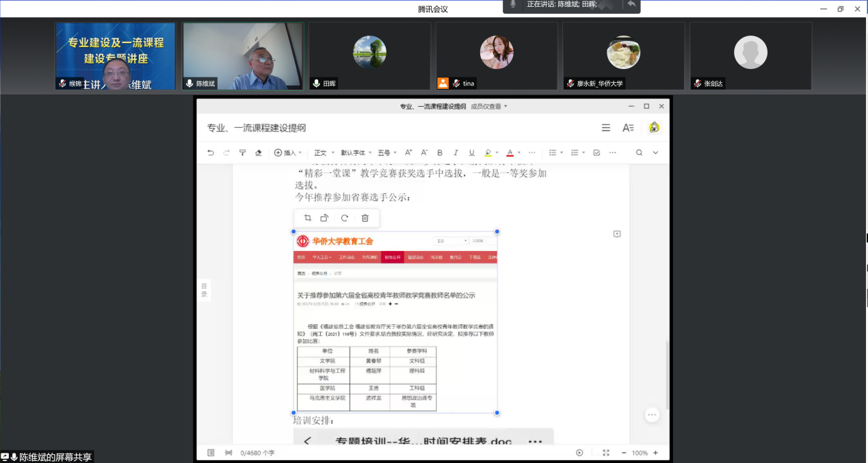The height and width of the screenshot is (463, 868).
Task: Click the 培训安排 heading text
Action: pyautogui.click(x=313, y=421)
